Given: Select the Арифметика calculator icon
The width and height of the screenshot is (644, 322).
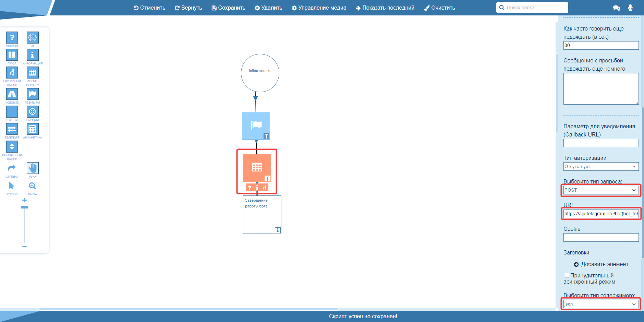Looking at the screenshot, I should pos(33,129).
